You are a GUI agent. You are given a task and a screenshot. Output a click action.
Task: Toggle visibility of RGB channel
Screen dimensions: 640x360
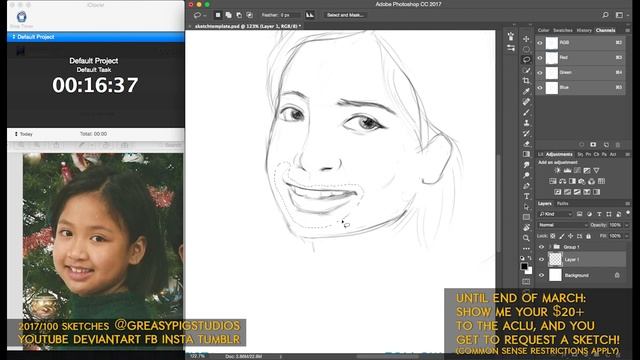540,42
